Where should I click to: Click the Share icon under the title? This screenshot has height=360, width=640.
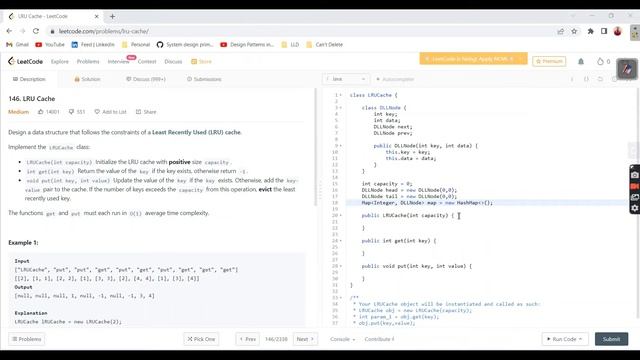pyautogui.click(x=138, y=111)
